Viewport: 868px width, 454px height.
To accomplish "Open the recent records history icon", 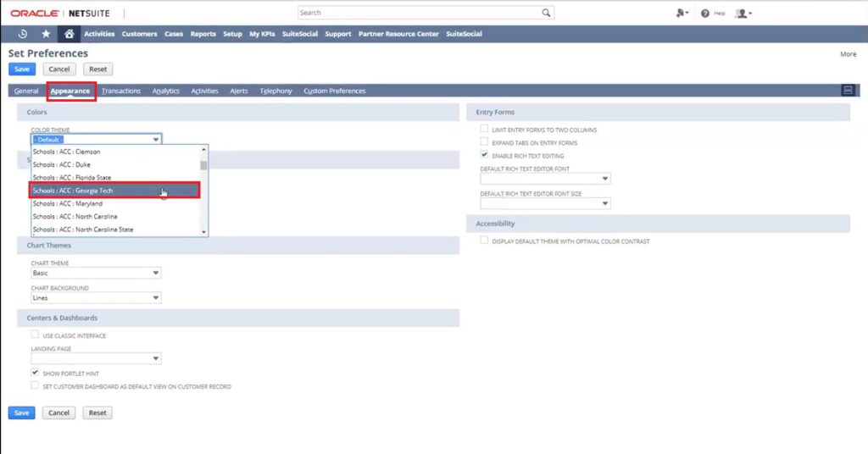I will (x=23, y=34).
